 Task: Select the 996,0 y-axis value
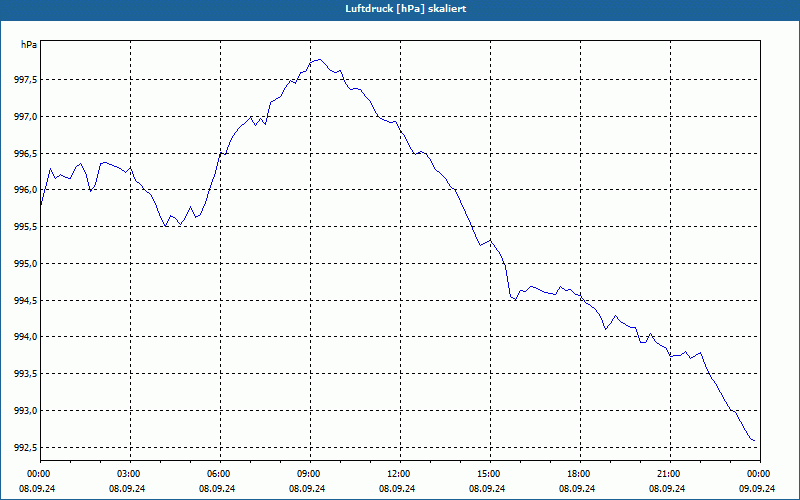(x=25, y=190)
